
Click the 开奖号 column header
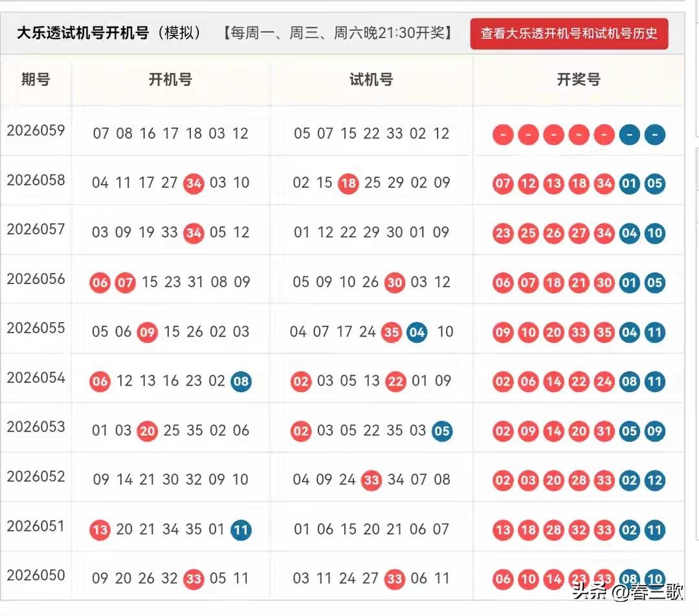click(x=579, y=80)
